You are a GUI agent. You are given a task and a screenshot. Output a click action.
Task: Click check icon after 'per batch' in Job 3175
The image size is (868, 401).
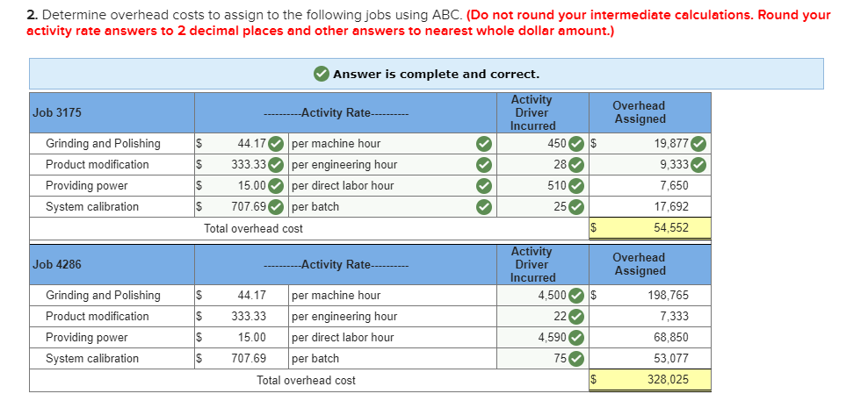pyautogui.click(x=484, y=207)
